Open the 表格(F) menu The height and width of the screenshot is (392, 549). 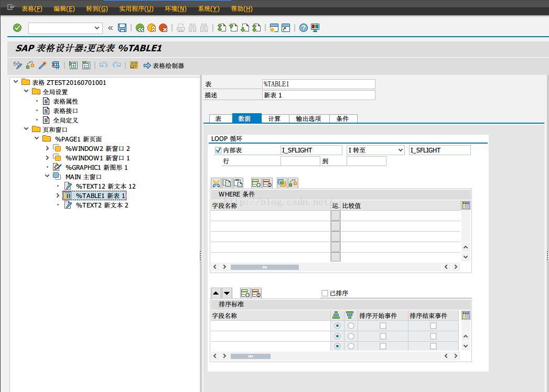click(x=32, y=9)
